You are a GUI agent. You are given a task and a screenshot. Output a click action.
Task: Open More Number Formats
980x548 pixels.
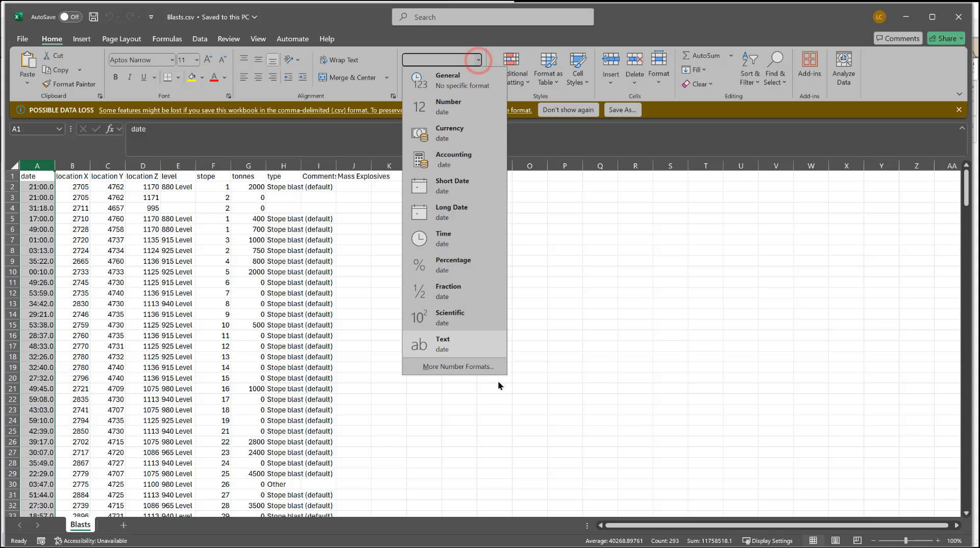[x=458, y=366]
